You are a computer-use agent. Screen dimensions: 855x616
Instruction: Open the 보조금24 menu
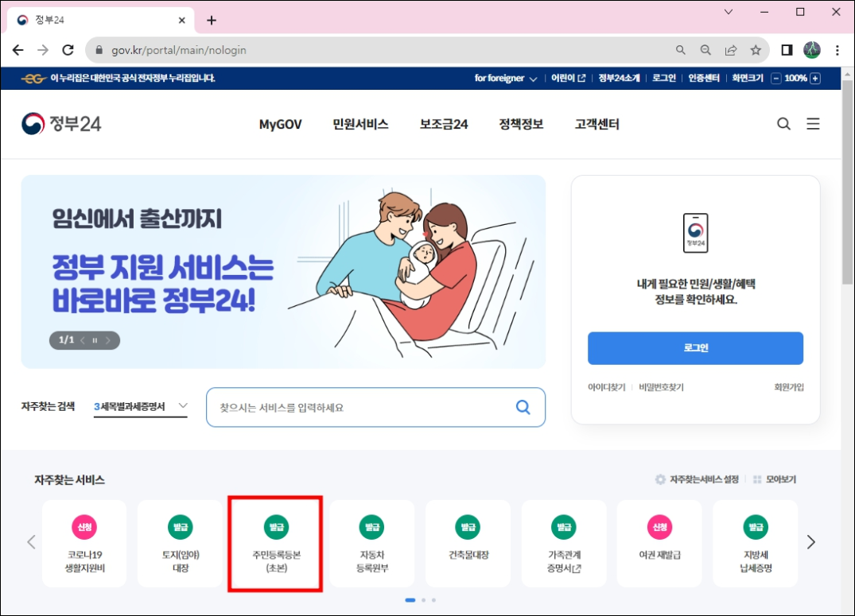[444, 124]
